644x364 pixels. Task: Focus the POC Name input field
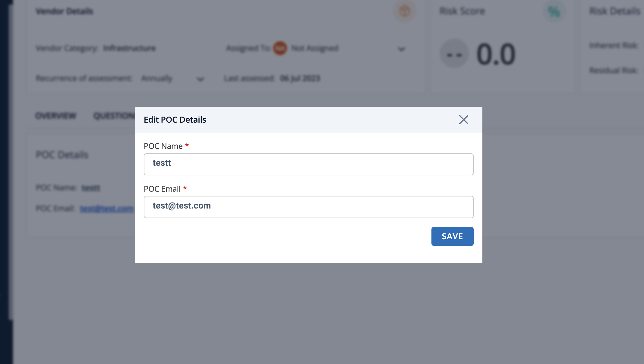[x=308, y=164]
